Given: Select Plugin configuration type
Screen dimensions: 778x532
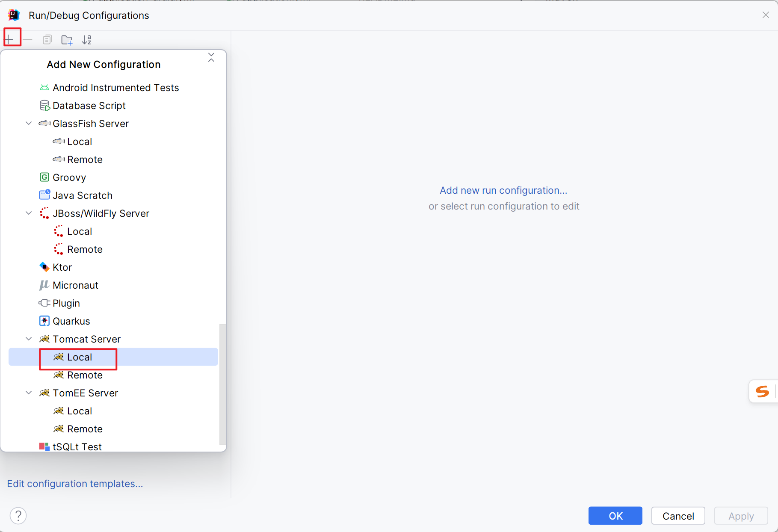Looking at the screenshot, I should click(113, 303).
